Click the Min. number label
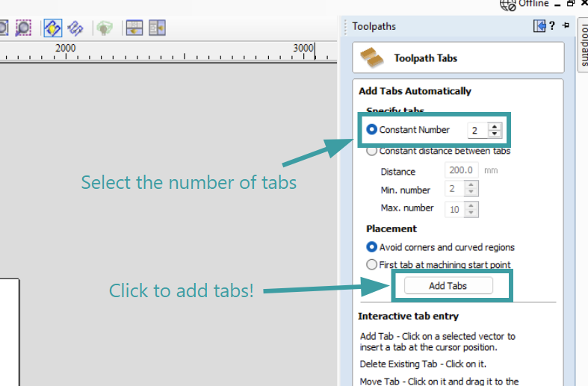This screenshot has width=588, height=386. coord(406,190)
